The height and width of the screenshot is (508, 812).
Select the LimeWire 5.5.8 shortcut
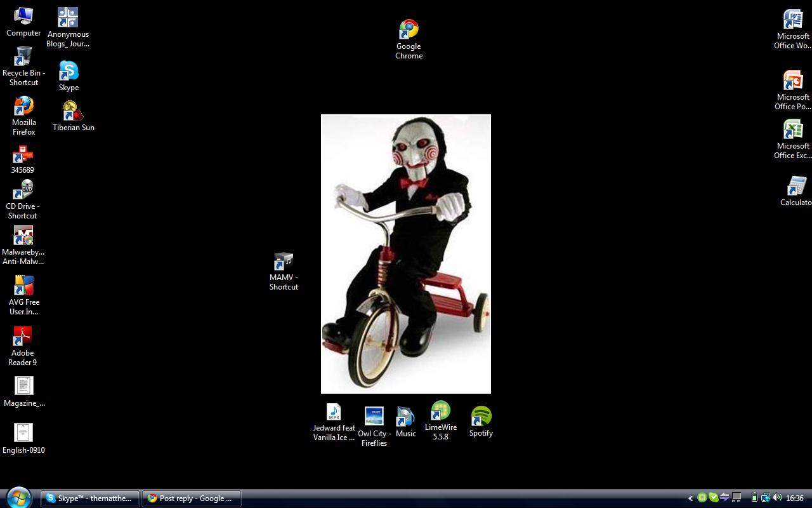(440, 420)
